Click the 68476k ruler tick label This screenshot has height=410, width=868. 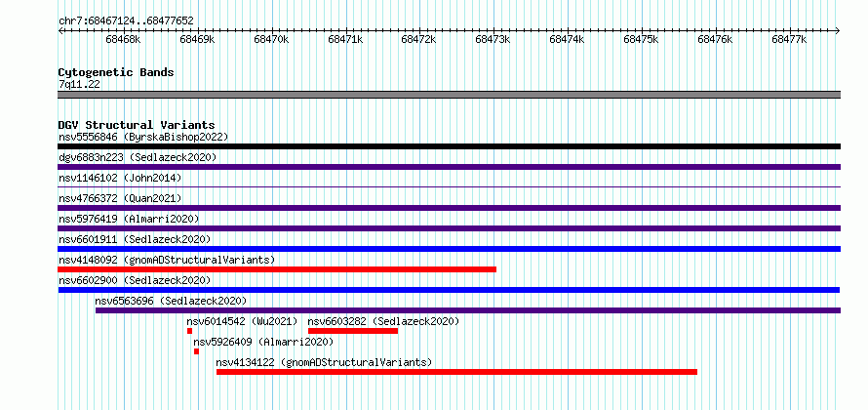click(x=715, y=39)
